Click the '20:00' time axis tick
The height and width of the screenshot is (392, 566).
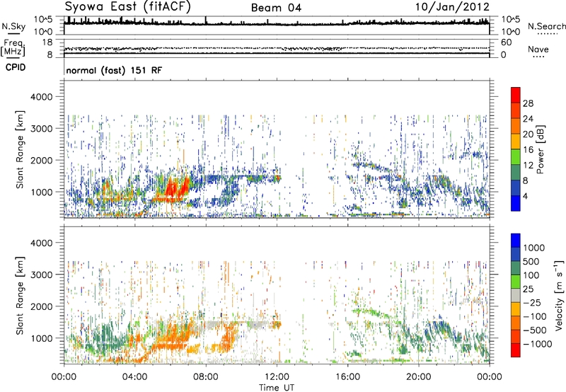point(418,377)
